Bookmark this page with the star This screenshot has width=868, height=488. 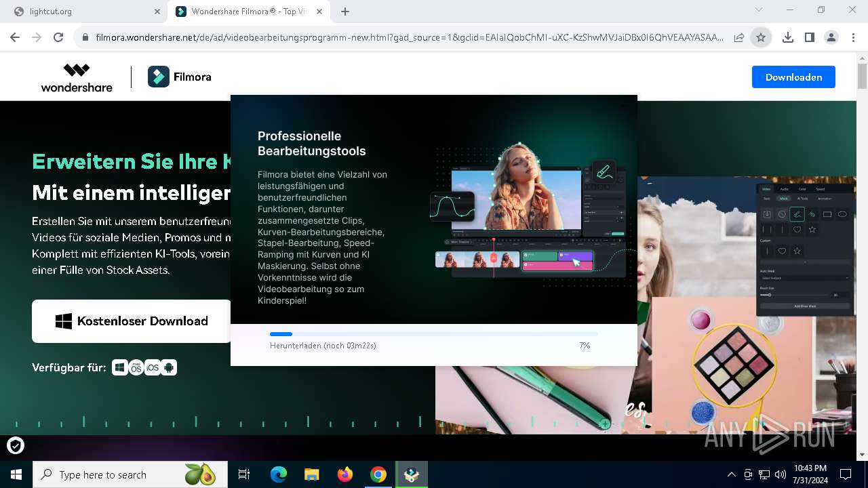click(761, 38)
